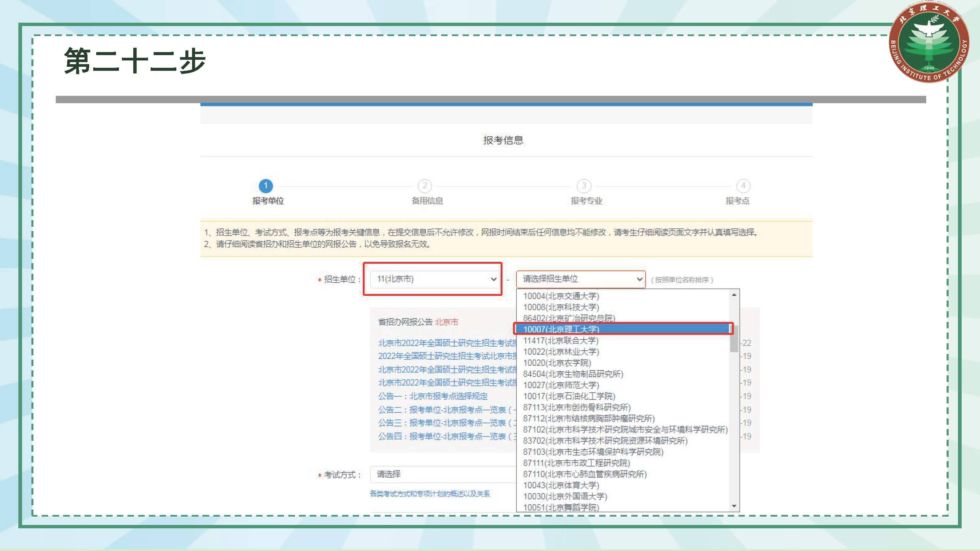Click step 4 circle 报考点

coord(743,186)
